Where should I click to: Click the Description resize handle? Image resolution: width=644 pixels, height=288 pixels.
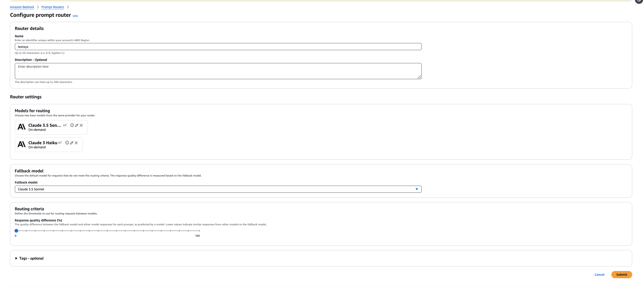coord(419,77)
